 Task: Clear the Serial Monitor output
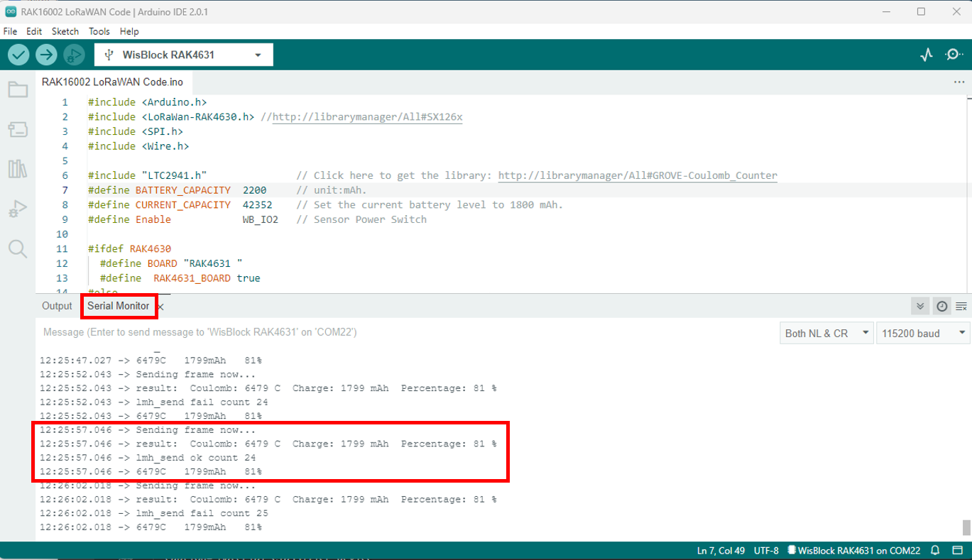coord(961,306)
